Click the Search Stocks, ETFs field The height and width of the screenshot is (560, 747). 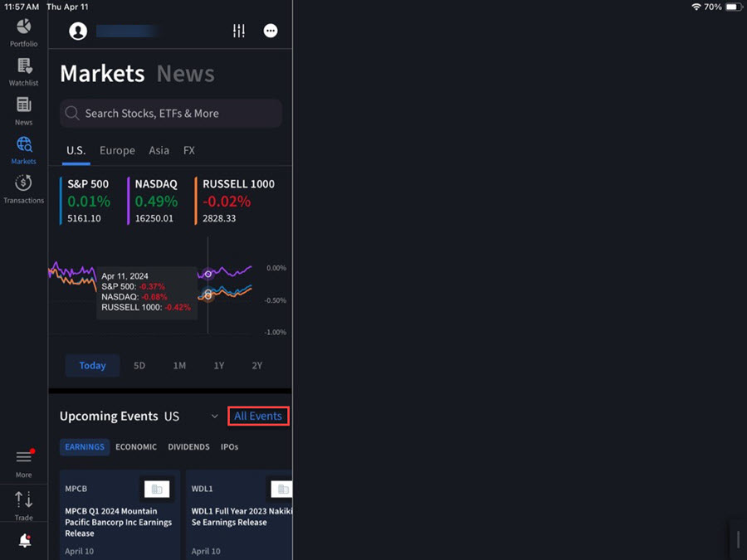(171, 114)
